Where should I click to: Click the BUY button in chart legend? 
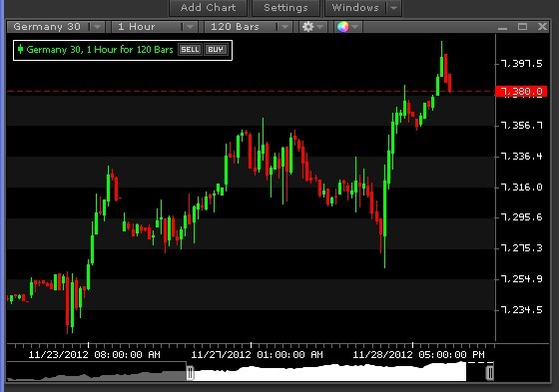coord(216,50)
